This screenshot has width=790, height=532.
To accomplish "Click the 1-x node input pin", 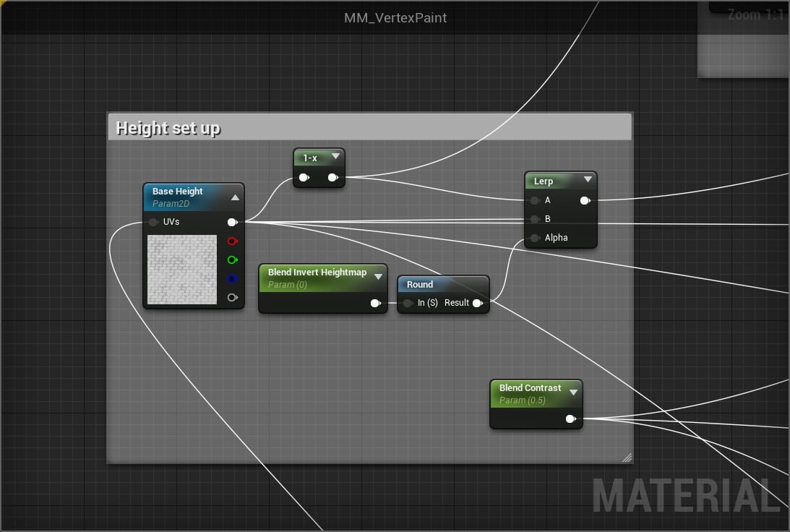I will pyautogui.click(x=304, y=177).
